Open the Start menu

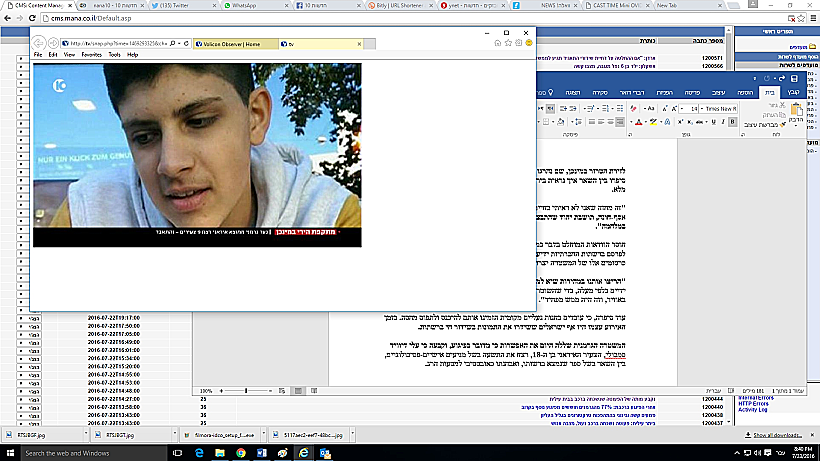(10, 453)
